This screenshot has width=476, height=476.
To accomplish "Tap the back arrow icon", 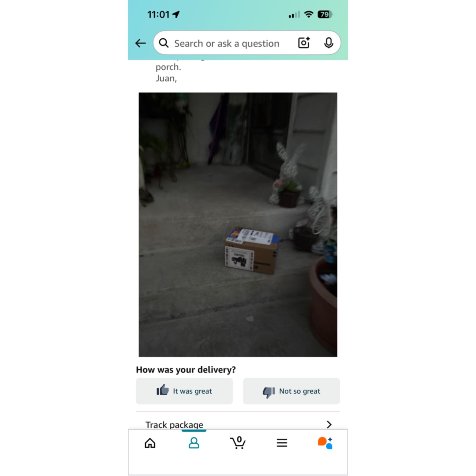I will [x=140, y=43].
